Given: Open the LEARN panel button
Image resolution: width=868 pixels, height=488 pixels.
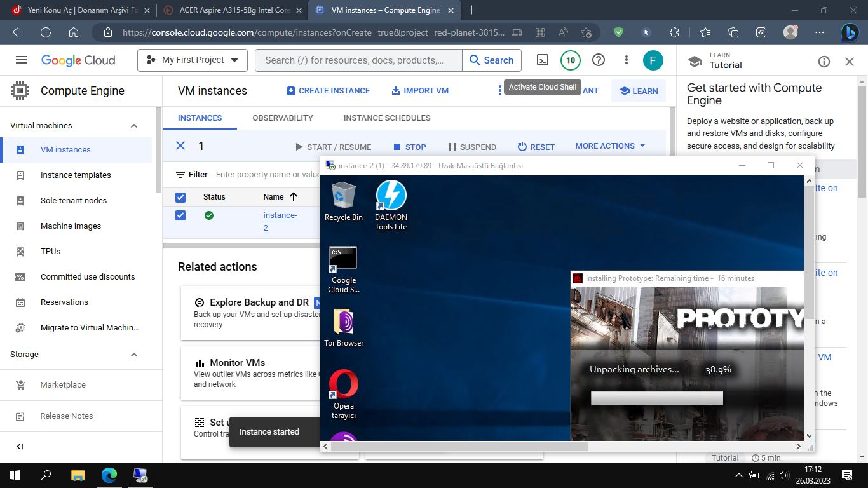Looking at the screenshot, I should (639, 91).
